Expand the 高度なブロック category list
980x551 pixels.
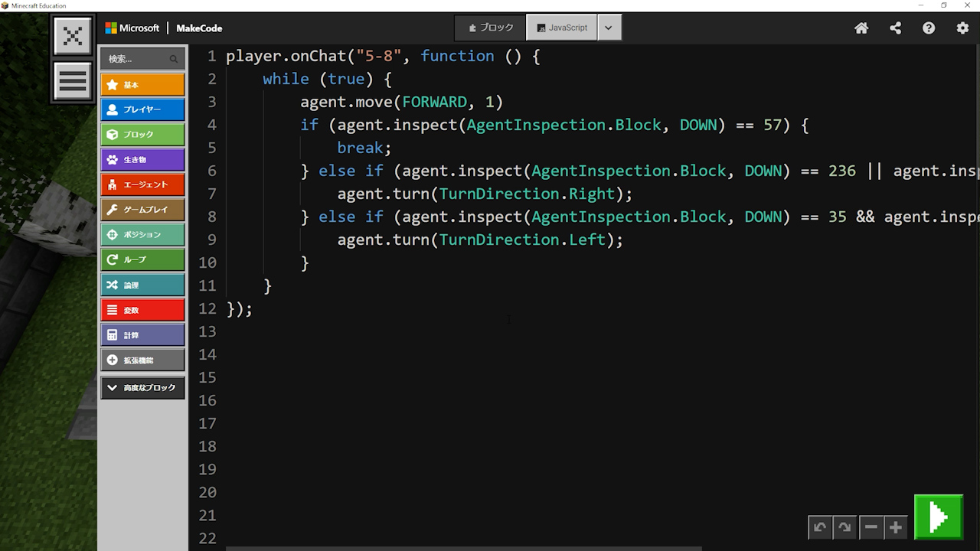coord(142,388)
